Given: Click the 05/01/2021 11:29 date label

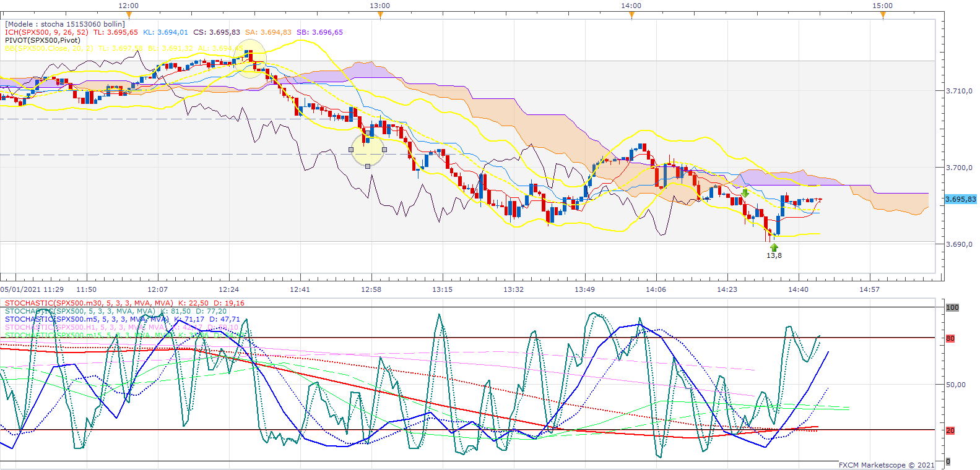Looking at the screenshot, I should coord(32,289).
